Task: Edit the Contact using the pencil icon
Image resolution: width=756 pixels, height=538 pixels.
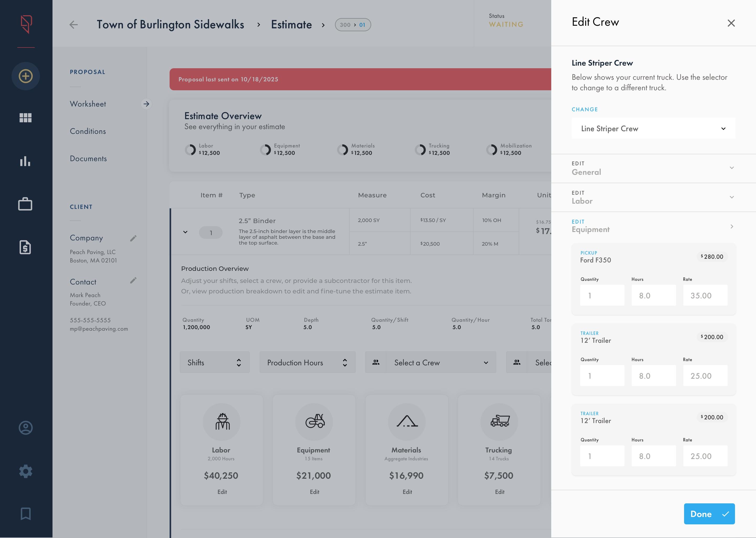Action: pos(134,280)
